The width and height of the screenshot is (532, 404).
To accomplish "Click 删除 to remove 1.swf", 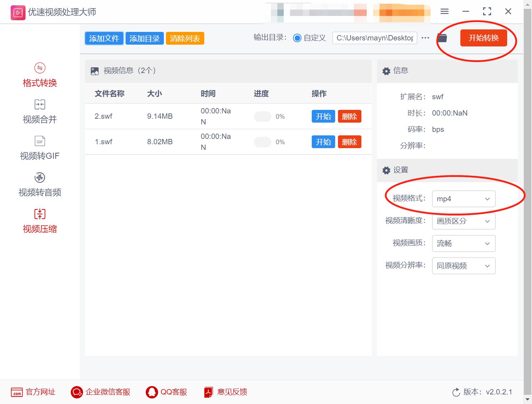I will (349, 142).
